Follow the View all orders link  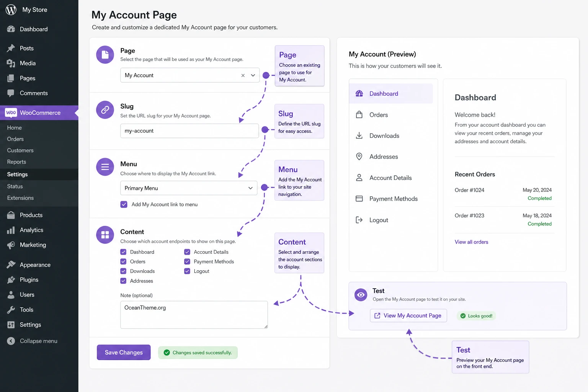pyautogui.click(x=471, y=242)
